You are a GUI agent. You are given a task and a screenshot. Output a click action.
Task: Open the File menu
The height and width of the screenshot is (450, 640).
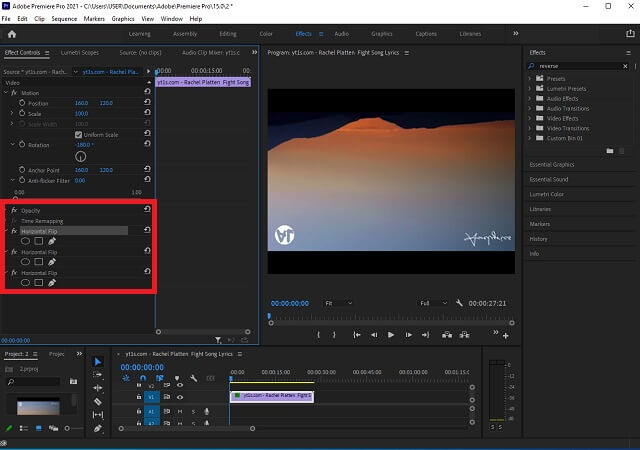pos(6,19)
